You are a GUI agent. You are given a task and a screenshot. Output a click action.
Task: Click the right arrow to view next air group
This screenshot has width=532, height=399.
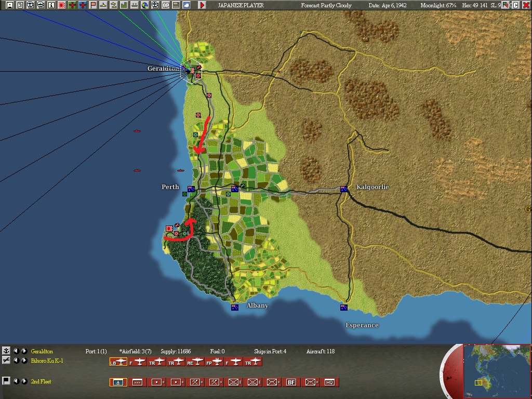point(24,361)
